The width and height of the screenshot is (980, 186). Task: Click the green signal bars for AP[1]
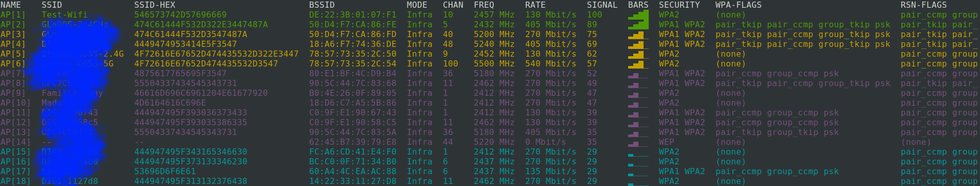point(638,15)
